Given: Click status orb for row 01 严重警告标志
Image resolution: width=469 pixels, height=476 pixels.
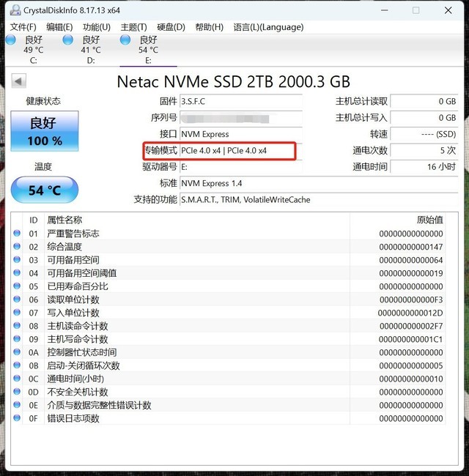Looking at the screenshot, I should coord(18,234).
